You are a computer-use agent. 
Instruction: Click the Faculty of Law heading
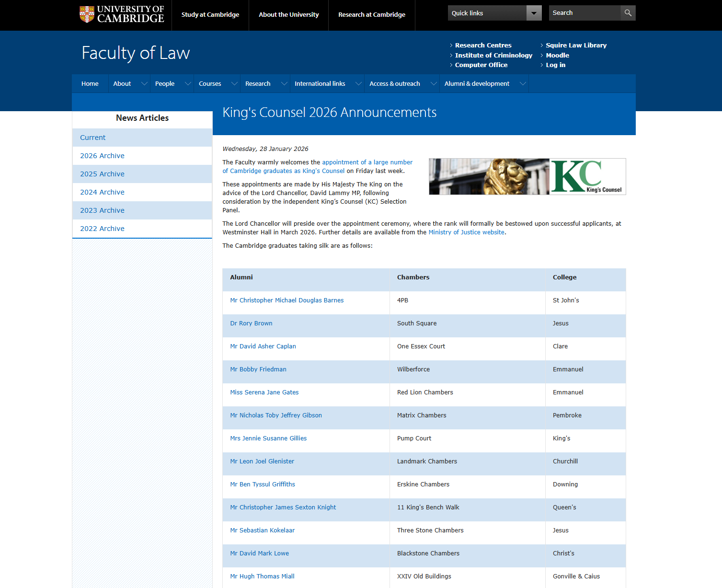pyautogui.click(x=136, y=53)
